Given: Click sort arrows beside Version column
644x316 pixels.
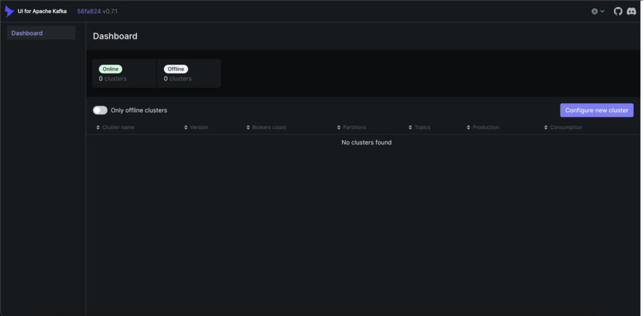Looking at the screenshot, I should 186,128.
